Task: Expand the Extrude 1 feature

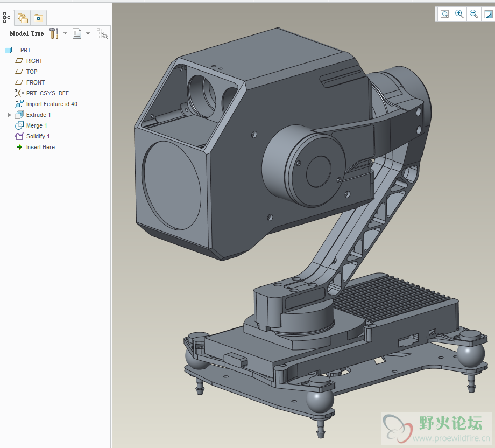Action: pos(9,115)
